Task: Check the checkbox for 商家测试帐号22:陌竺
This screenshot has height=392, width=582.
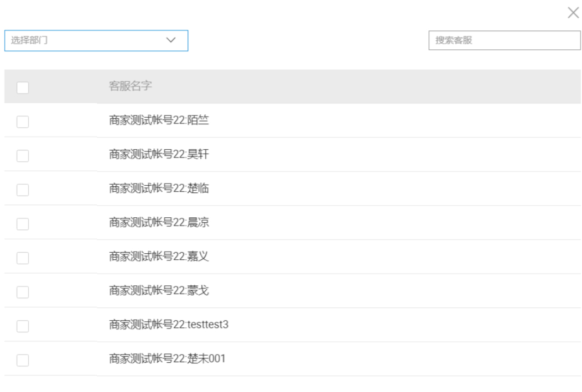Action: coord(23,121)
